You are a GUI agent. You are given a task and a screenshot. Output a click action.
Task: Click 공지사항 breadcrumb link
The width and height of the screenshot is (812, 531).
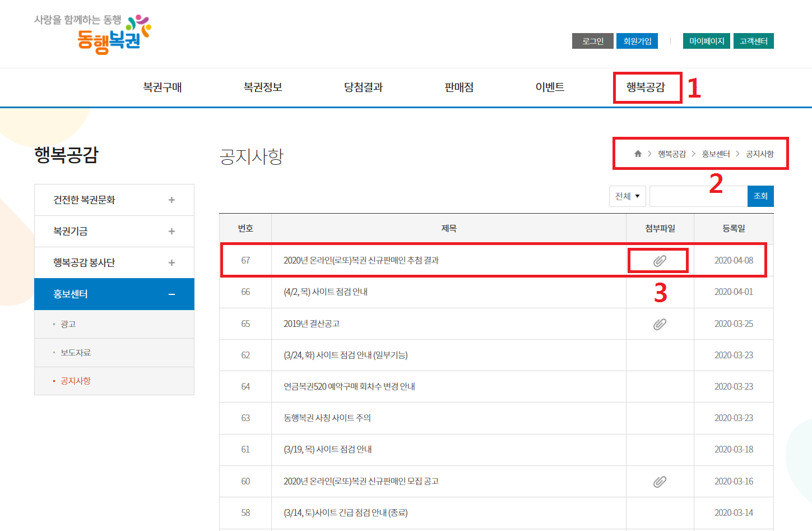tap(760, 154)
